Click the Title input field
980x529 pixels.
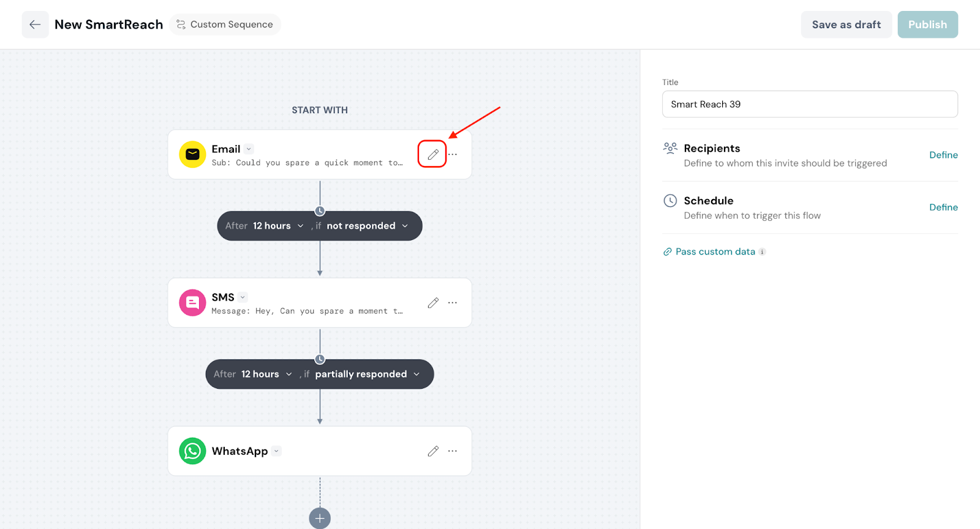tap(810, 104)
